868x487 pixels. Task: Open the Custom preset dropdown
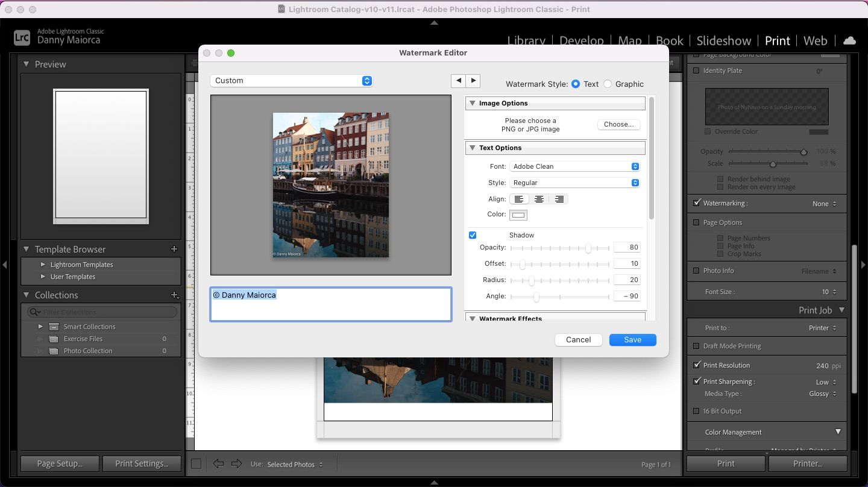(292, 80)
